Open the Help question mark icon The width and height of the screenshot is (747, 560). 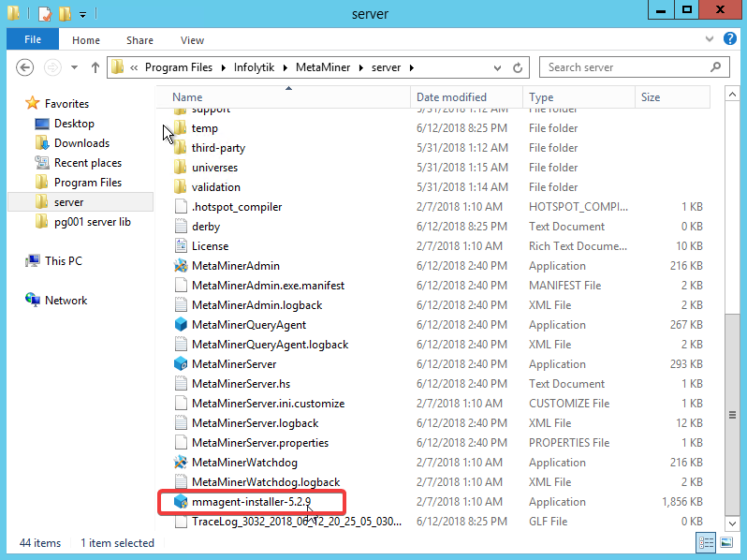click(730, 38)
